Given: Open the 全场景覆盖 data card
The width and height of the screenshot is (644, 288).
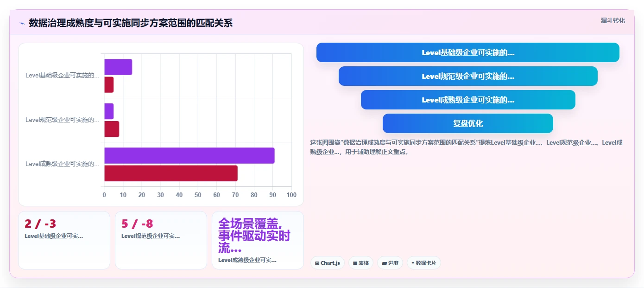Looking at the screenshot, I should [258, 240].
